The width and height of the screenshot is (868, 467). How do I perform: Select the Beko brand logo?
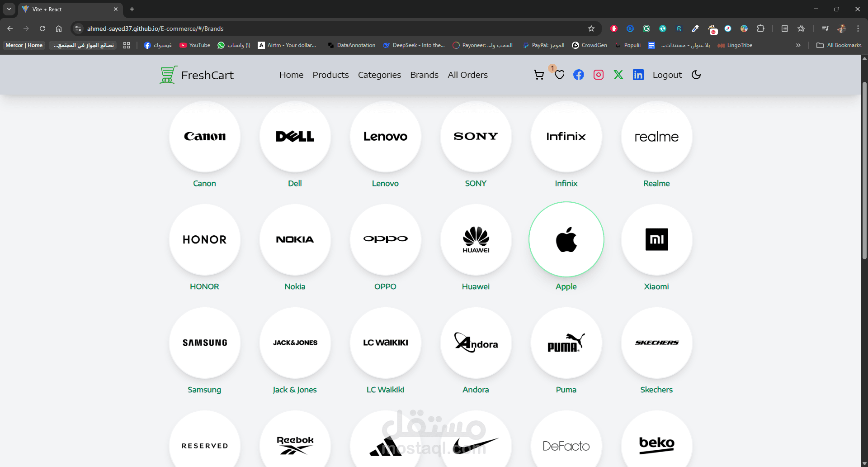656,439
